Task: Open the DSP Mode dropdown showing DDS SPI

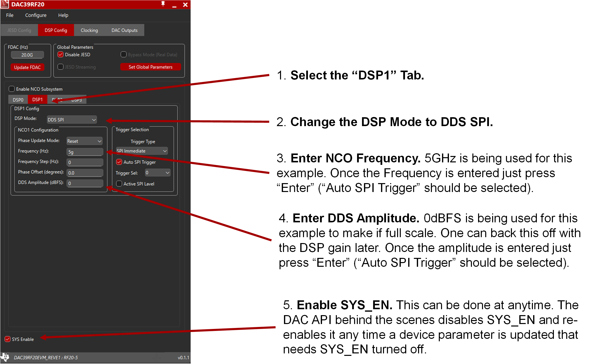Action: tap(72, 120)
